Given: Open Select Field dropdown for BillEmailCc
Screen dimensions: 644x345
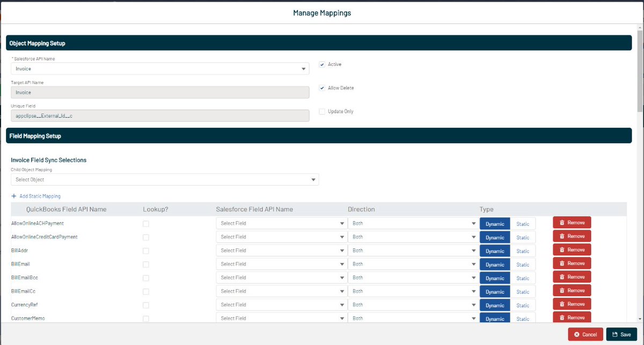Looking at the screenshot, I should click(x=282, y=291).
